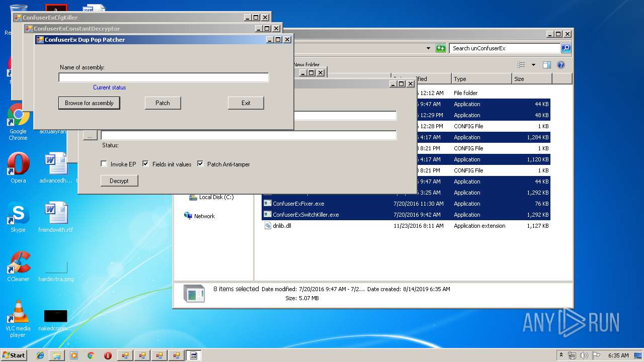Toggle the preview pane icon
The width and height of the screenshot is (644, 362).
(x=547, y=65)
